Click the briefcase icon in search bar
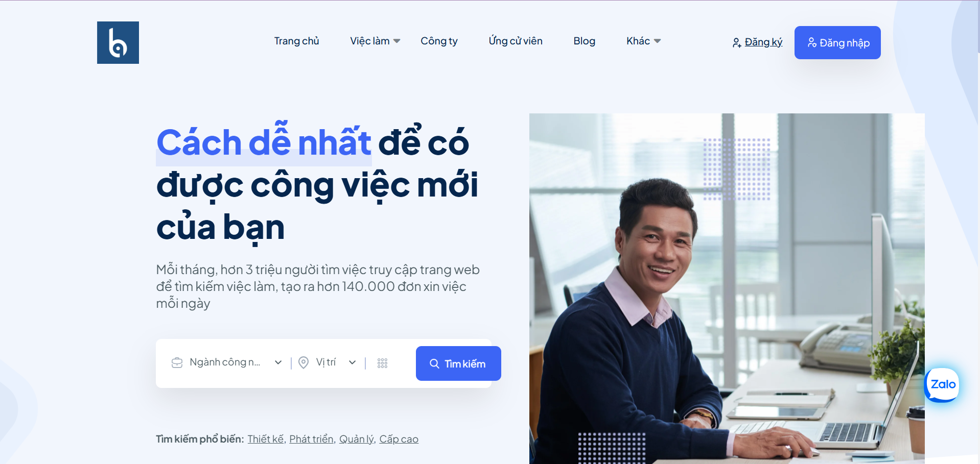Screen dimensions: 980x464 tap(177, 363)
